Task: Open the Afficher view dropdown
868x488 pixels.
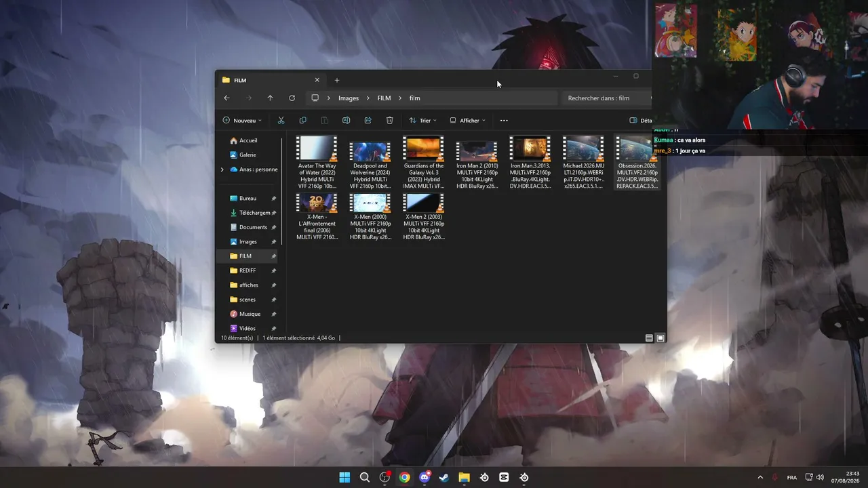Action: 467,121
